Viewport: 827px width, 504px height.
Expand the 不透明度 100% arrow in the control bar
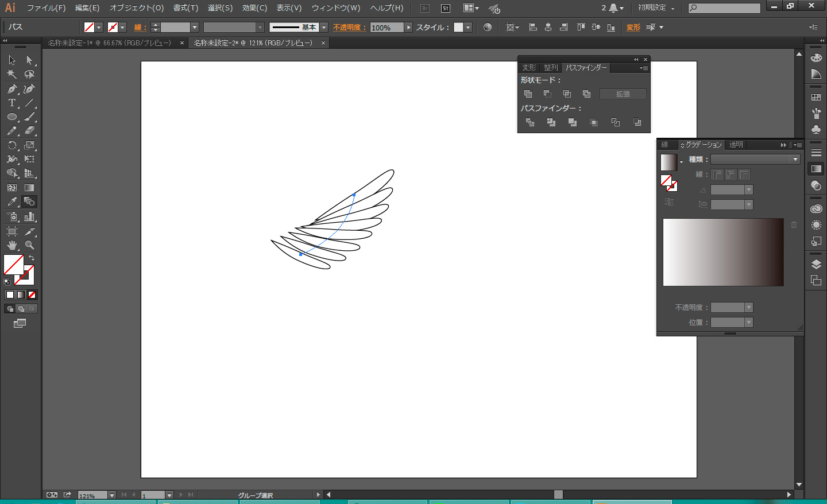[408, 28]
